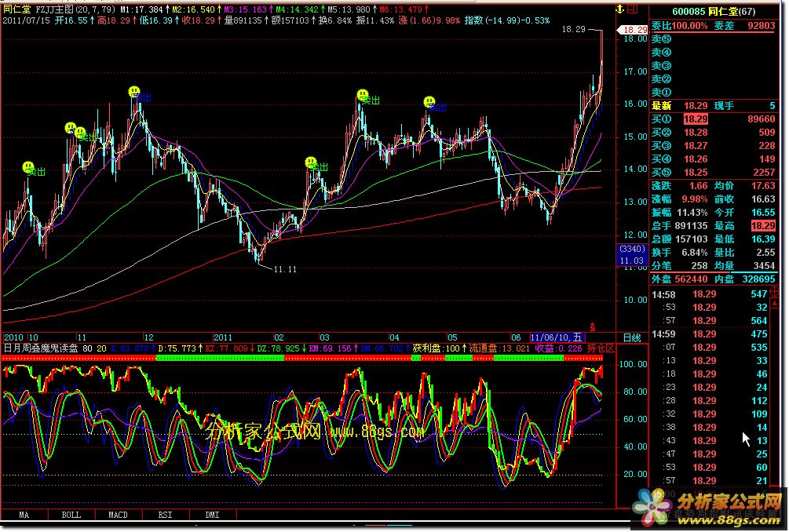The height and width of the screenshot is (532, 789).
Task: Click the 买④ bid price 18.26
Action: point(696,159)
